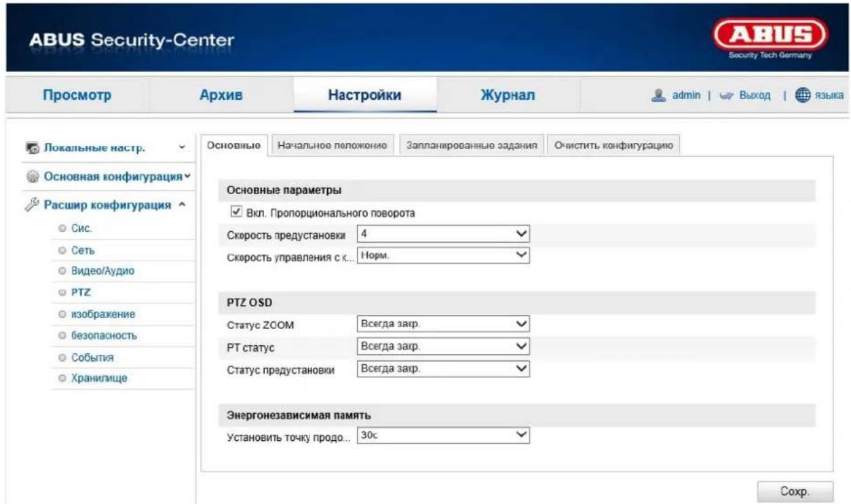Open Статус ZOOM dropdown
Screen dimensions: 851x504
pos(442,324)
